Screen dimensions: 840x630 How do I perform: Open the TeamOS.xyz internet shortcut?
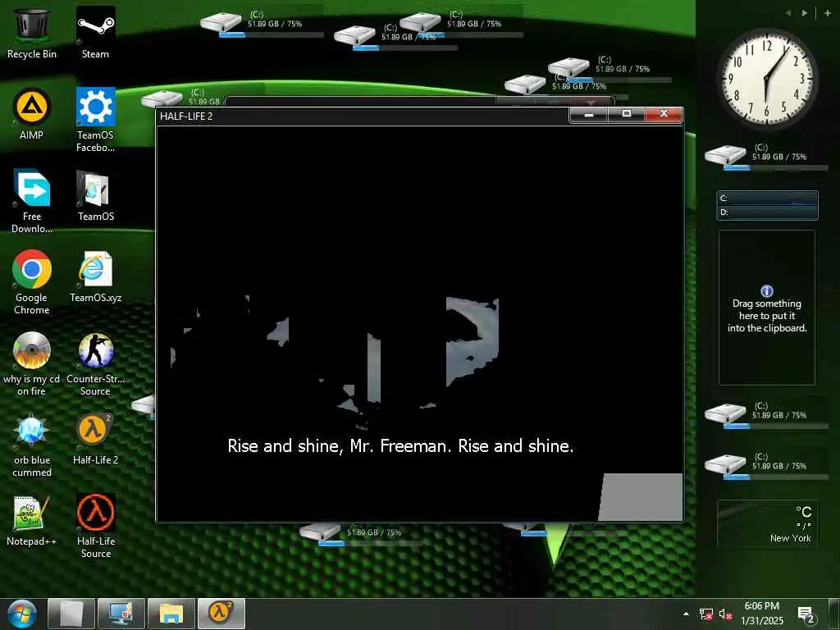[x=95, y=276]
